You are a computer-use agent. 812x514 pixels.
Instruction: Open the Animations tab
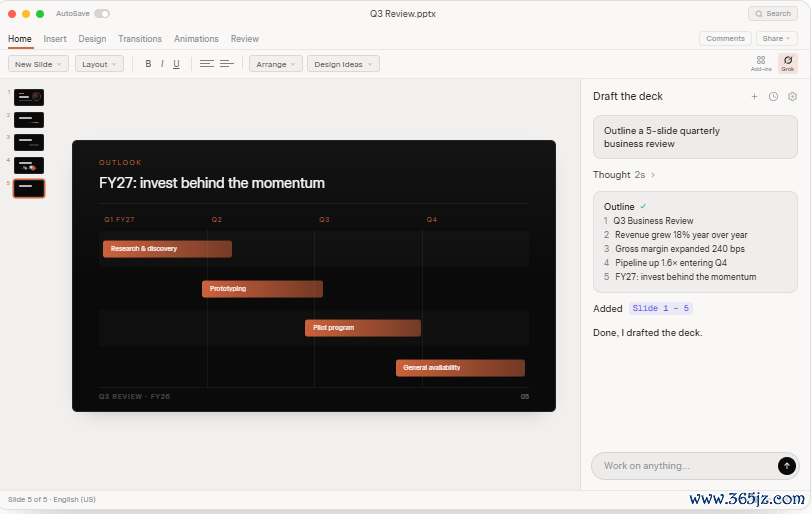tap(196, 39)
